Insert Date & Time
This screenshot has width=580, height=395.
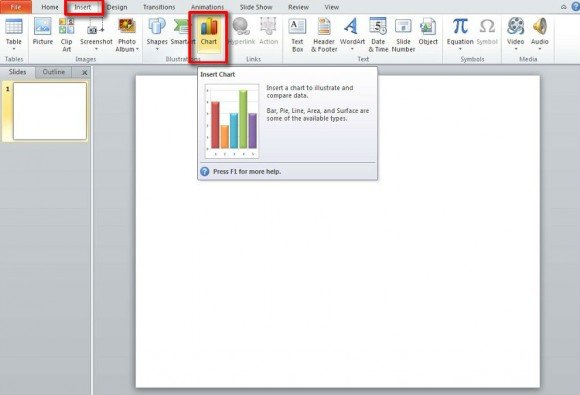378,34
